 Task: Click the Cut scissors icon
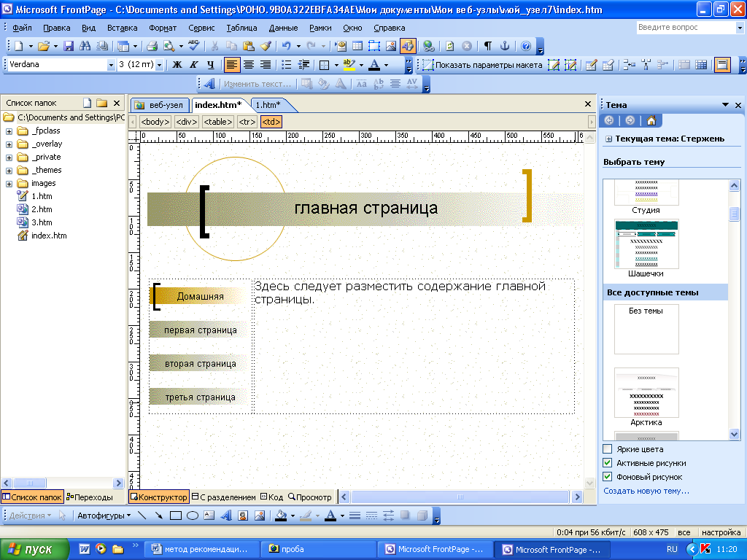click(x=214, y=46)
